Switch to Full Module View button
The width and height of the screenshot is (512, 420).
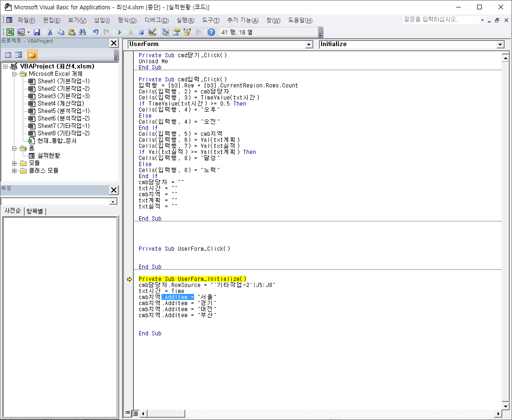point(135,413)
